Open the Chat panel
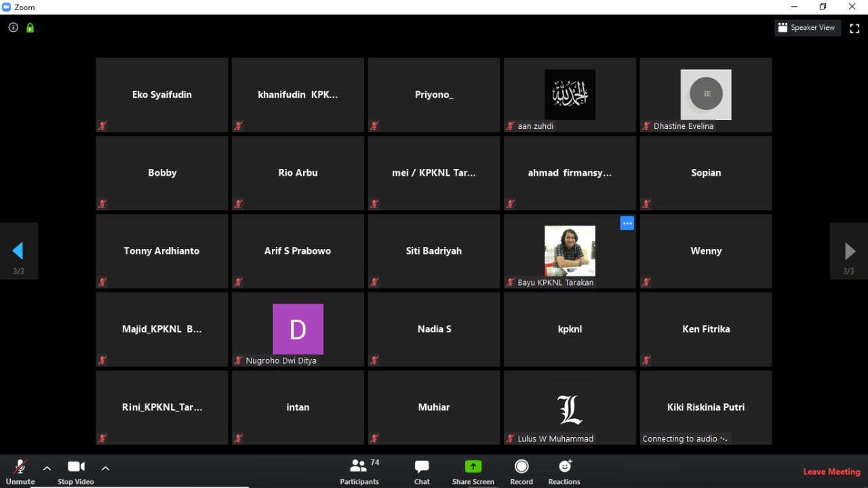 pyautogui.click(x=422, y=471)
